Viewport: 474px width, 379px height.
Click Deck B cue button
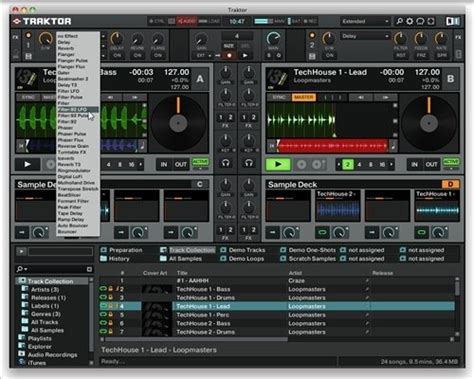tap(301, 165)
